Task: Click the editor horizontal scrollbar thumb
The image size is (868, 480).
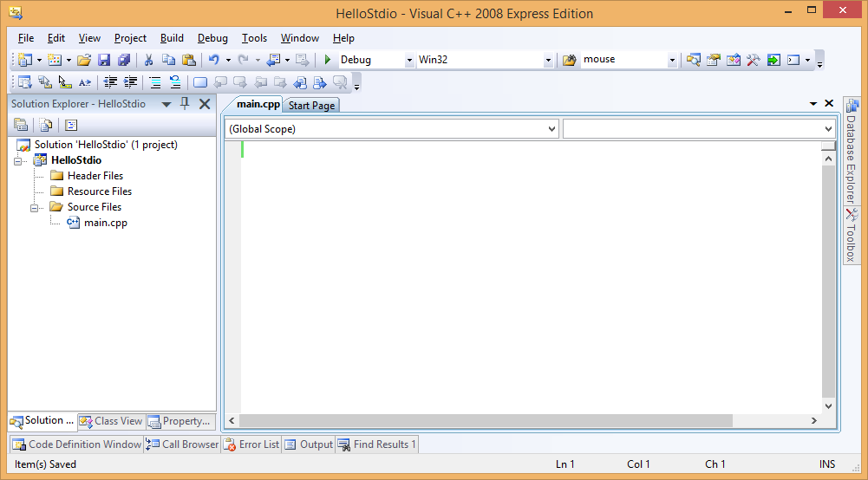Action: point(486,421)
